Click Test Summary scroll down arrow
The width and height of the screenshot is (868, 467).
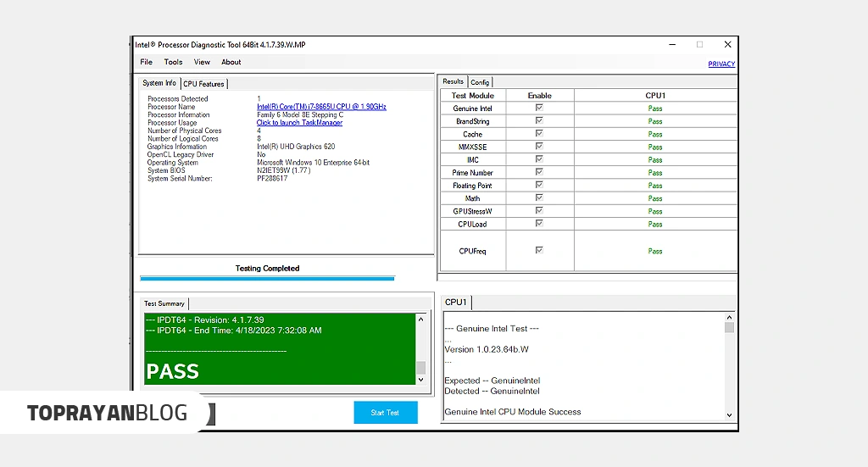pos(420,380)
